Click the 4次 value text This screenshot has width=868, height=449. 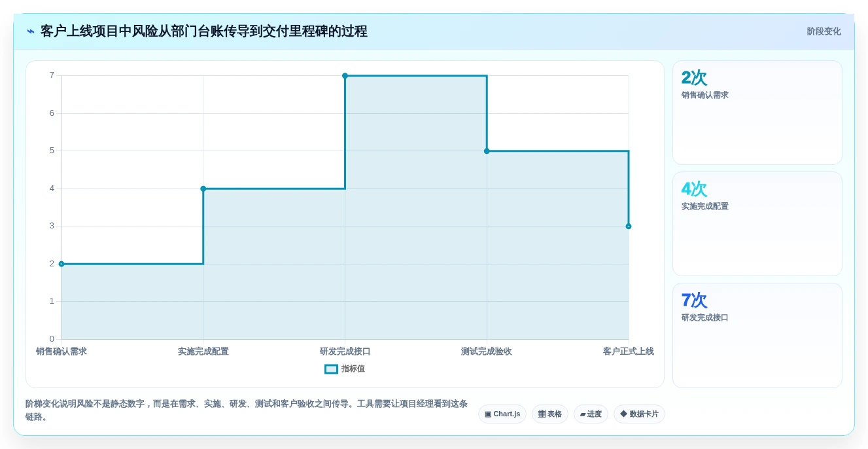pos(694,189)
